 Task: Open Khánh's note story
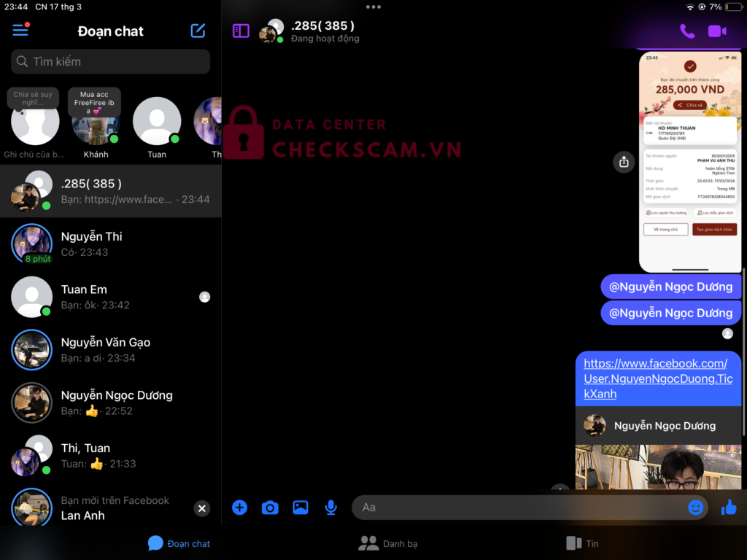[96, 122]
